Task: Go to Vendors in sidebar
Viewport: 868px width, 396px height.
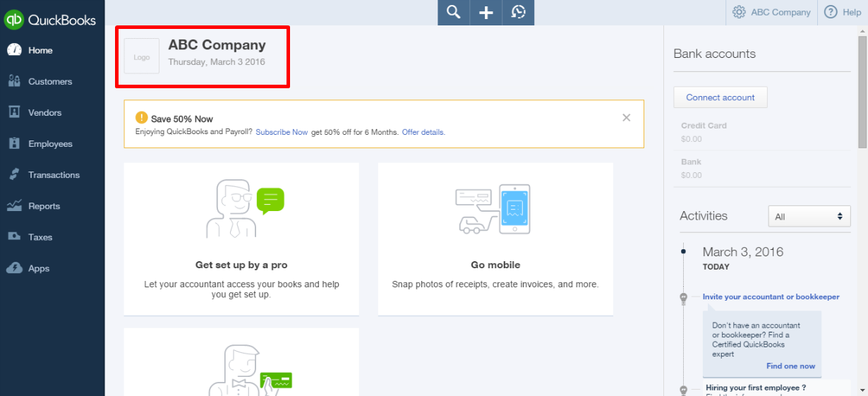Action: 44,112
